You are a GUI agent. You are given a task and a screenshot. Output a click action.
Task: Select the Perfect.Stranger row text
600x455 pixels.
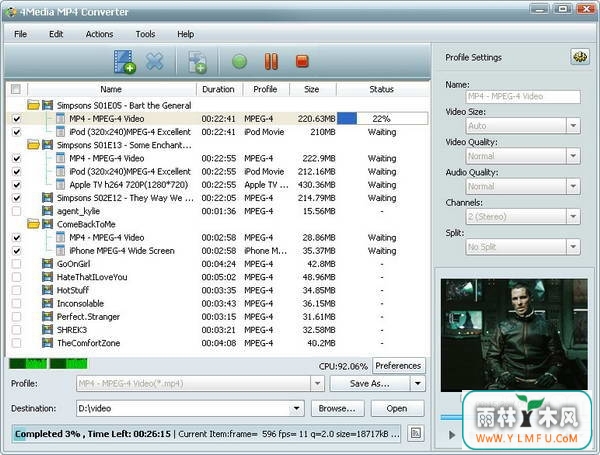point(88,316)
